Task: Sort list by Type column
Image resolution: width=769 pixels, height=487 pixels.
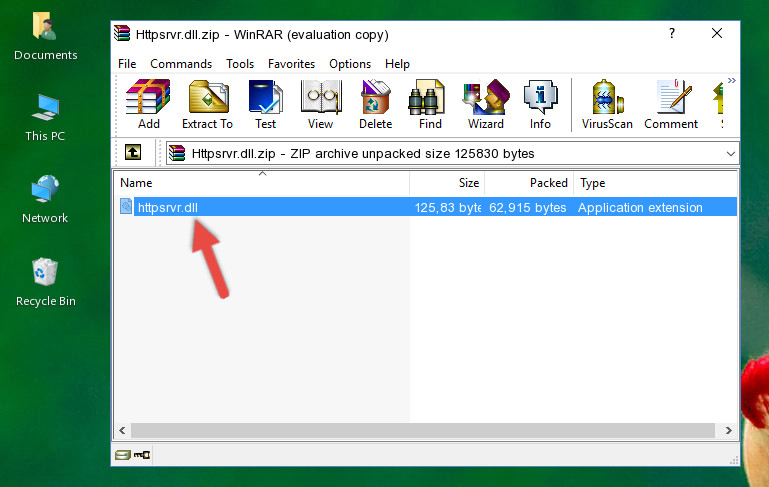Action: coord(656,183)
